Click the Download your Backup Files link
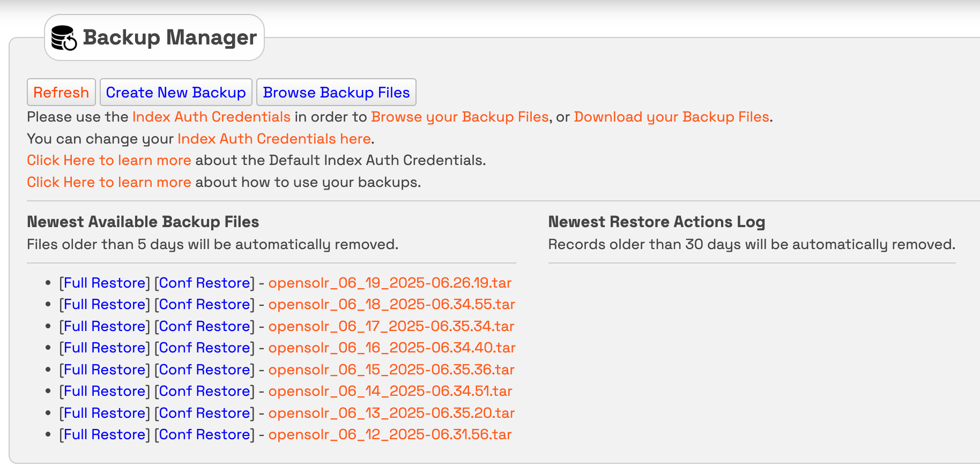980x466 pixels. 671,117
